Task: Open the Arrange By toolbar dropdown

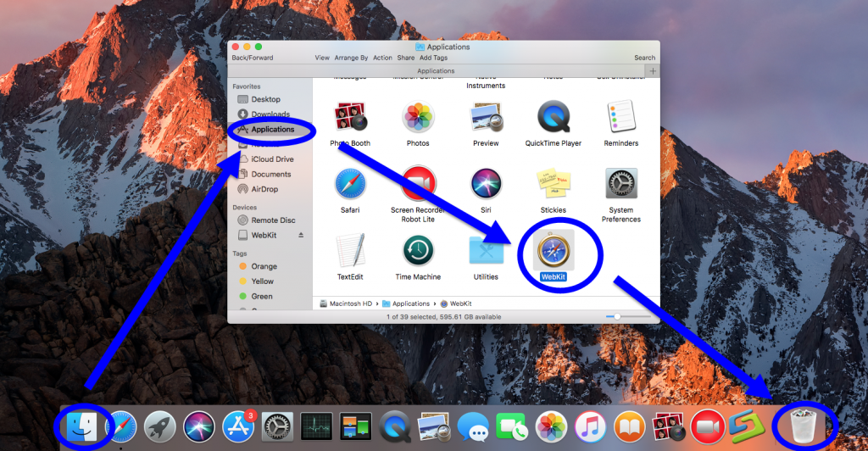Action: click(x=352, y=58)
